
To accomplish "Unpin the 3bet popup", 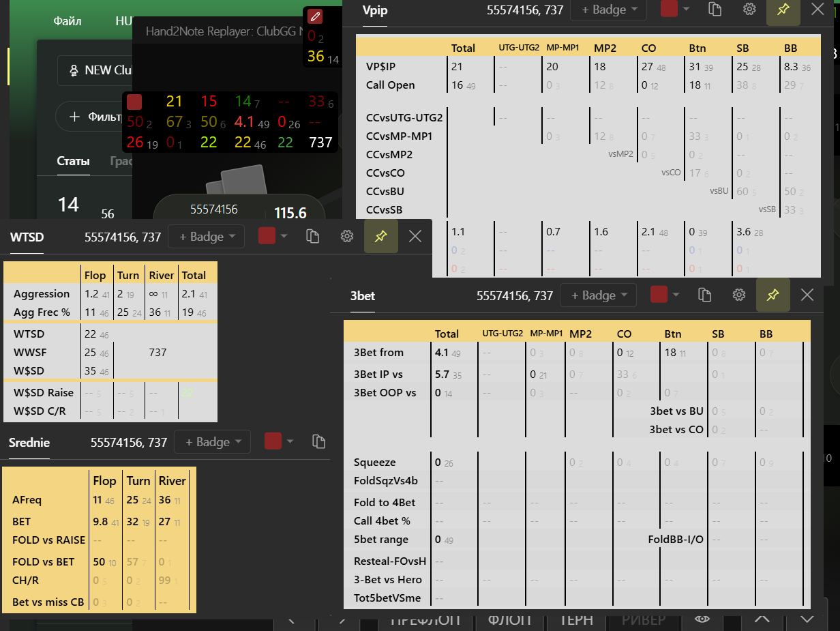I will [x=773, y=295].
